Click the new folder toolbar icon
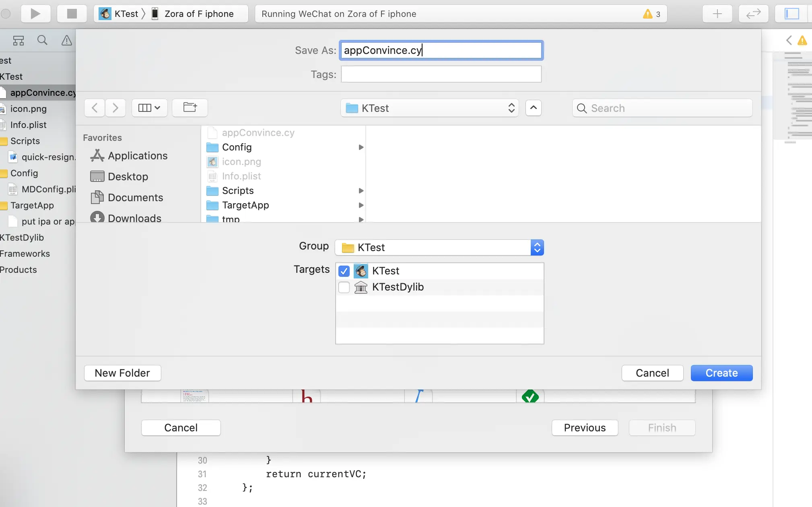Image resolution: width=812 pixels, height=507 pixels. pos(190,107)
